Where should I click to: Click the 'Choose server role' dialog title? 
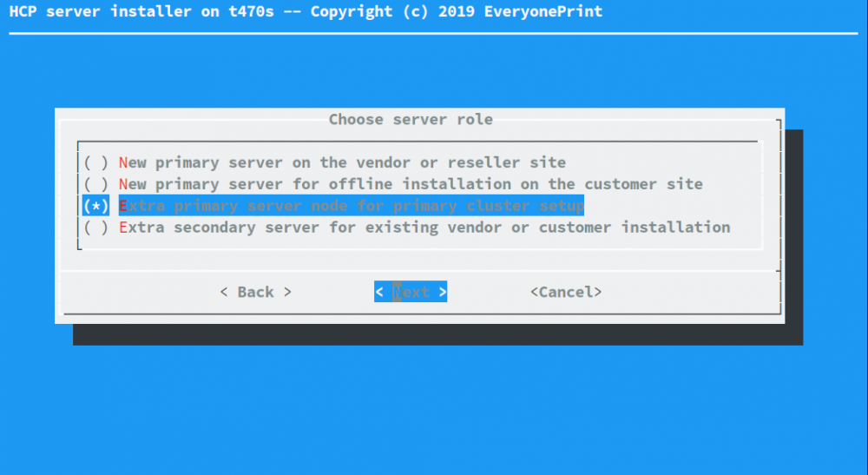pyautogui.click(x=411, y=119)
